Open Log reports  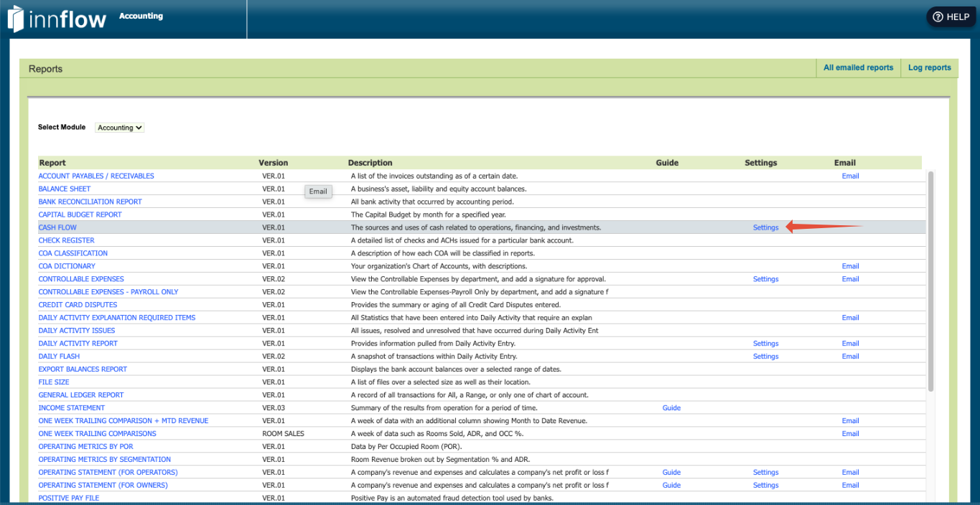(x=929, y=67)
